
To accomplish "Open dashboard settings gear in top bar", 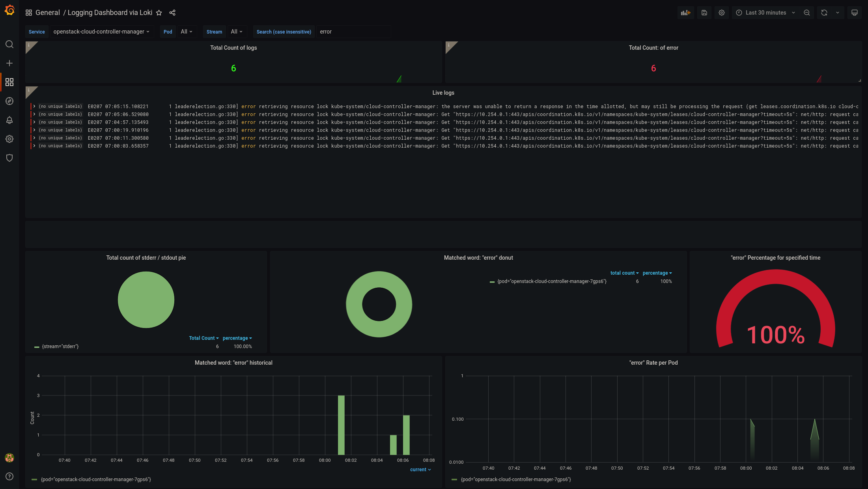I will point(721,13).
